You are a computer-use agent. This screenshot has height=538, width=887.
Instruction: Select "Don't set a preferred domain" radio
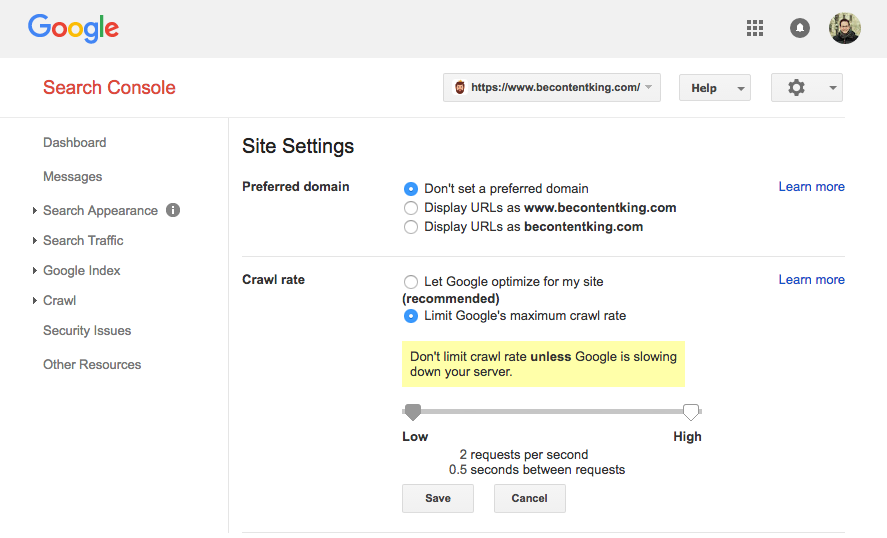(411, 188)
